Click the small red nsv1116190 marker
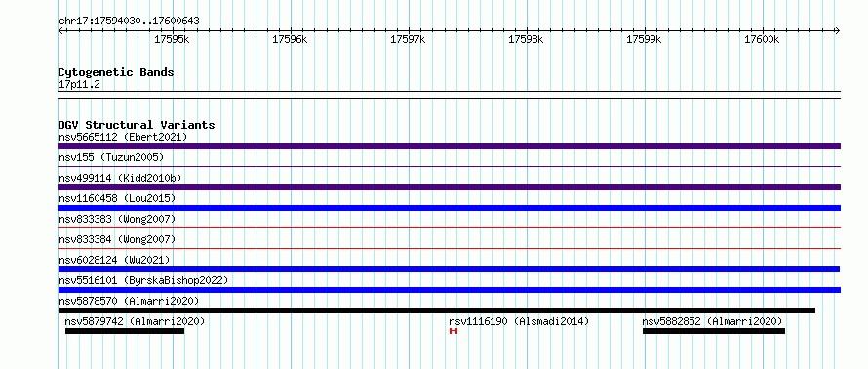868x369 pixels. pyautogui.click(x=454, y=331)
